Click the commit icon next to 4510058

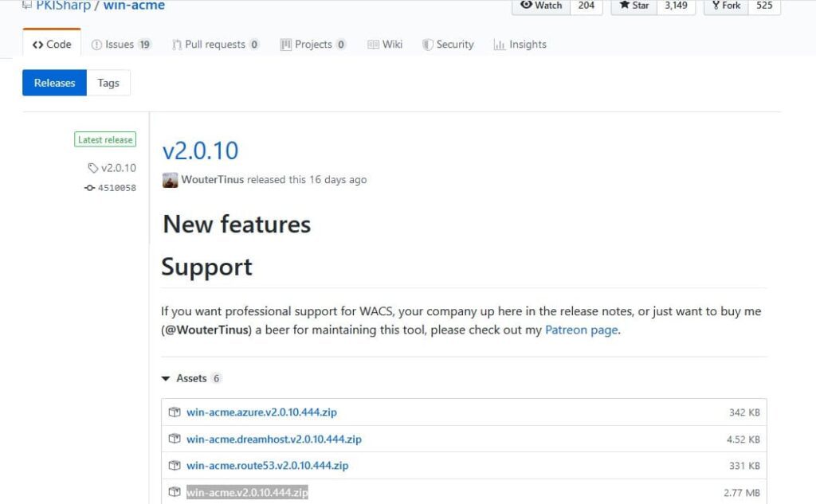point(89,188)
